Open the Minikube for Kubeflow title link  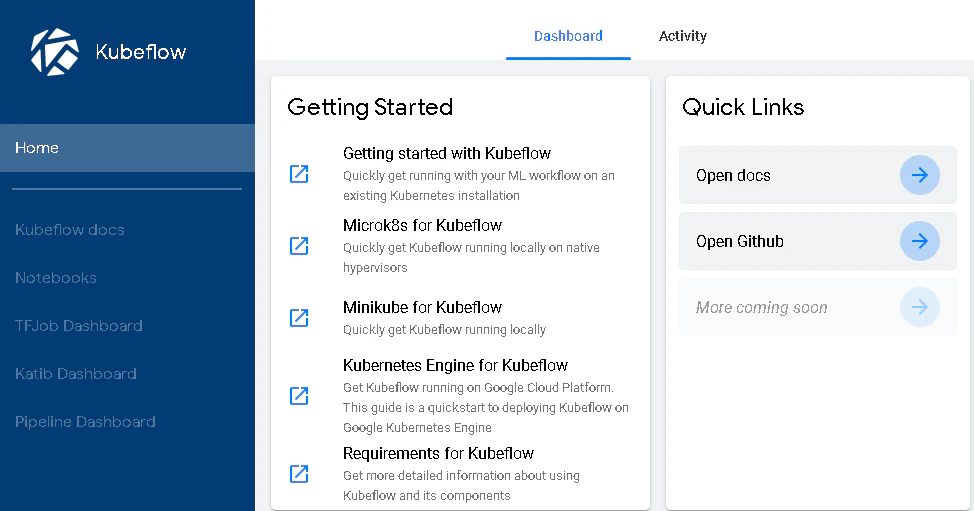422,307
